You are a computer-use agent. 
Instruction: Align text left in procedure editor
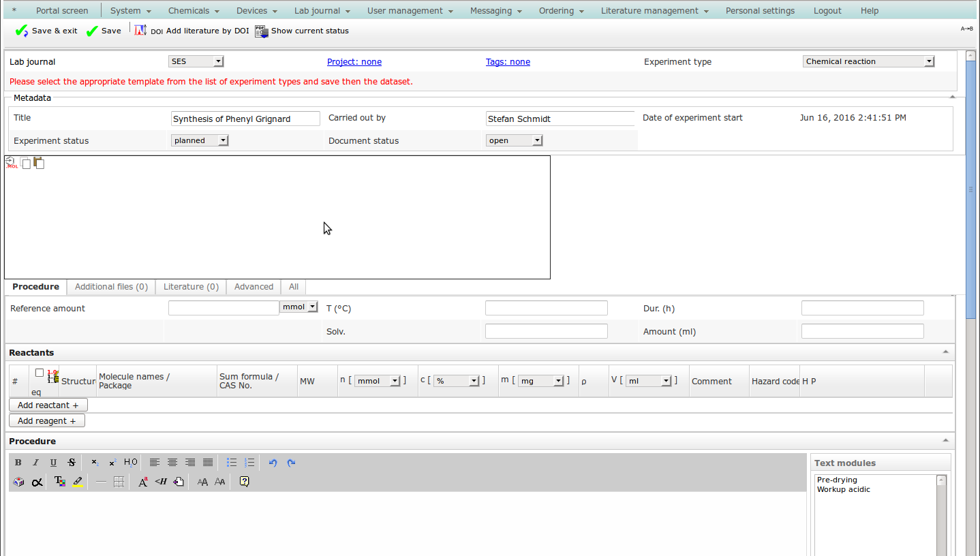click(x=155, y=463)
